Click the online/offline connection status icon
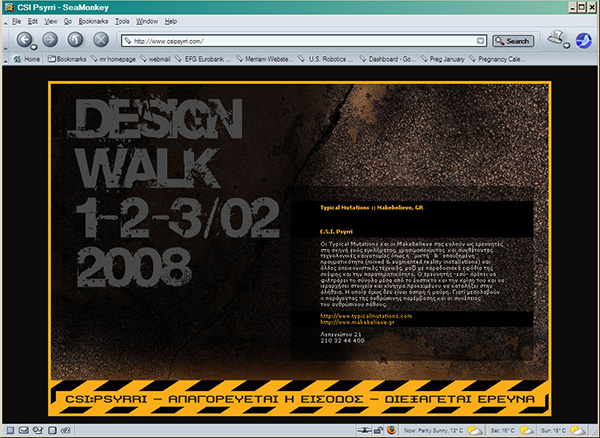The width and height of the screenshot is (600, 438). point(364,430)
